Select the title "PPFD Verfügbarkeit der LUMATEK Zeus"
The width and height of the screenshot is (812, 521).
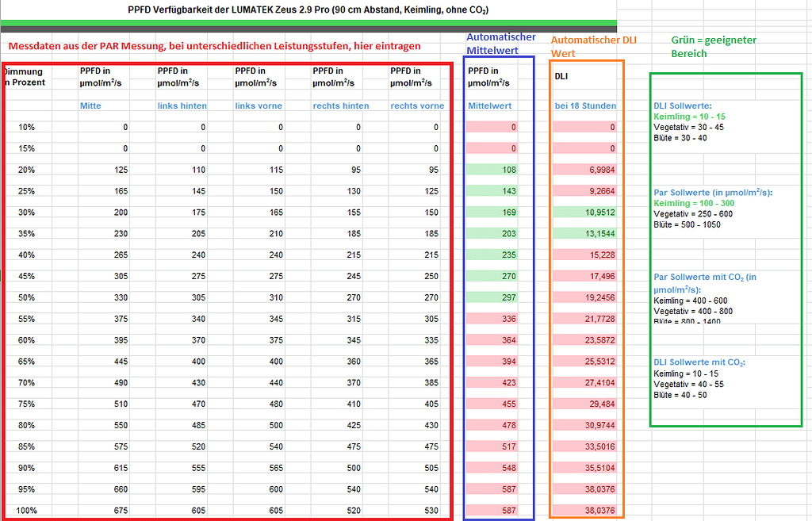[x=308, y=10]
